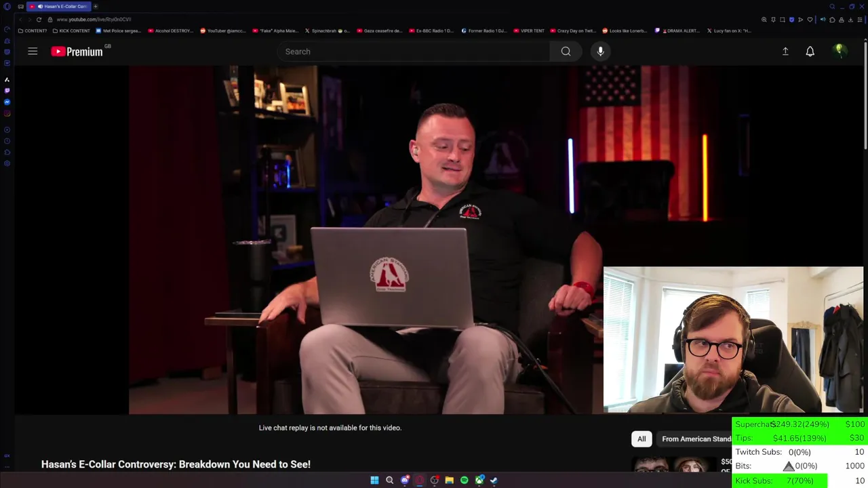Open the Lucy fan on X bookmark
This screenshot has width=868, height=488.
coord(729,30)
